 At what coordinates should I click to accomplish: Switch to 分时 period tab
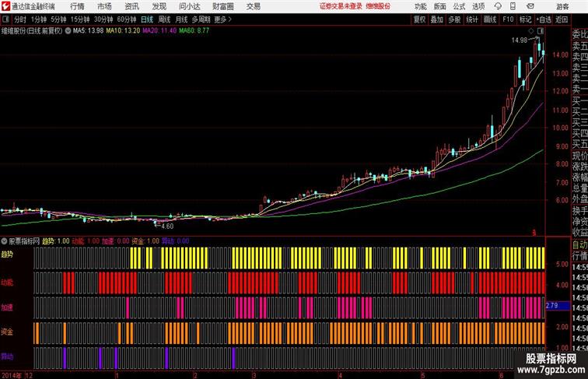(x=20, y=19)
